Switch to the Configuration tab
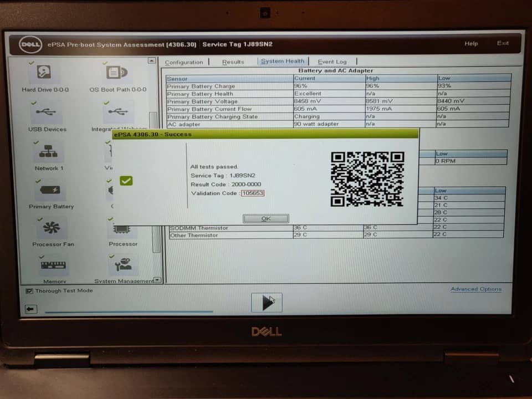This screenshot has height=399, width=532. pyautogui.click(x=184, y=63)
